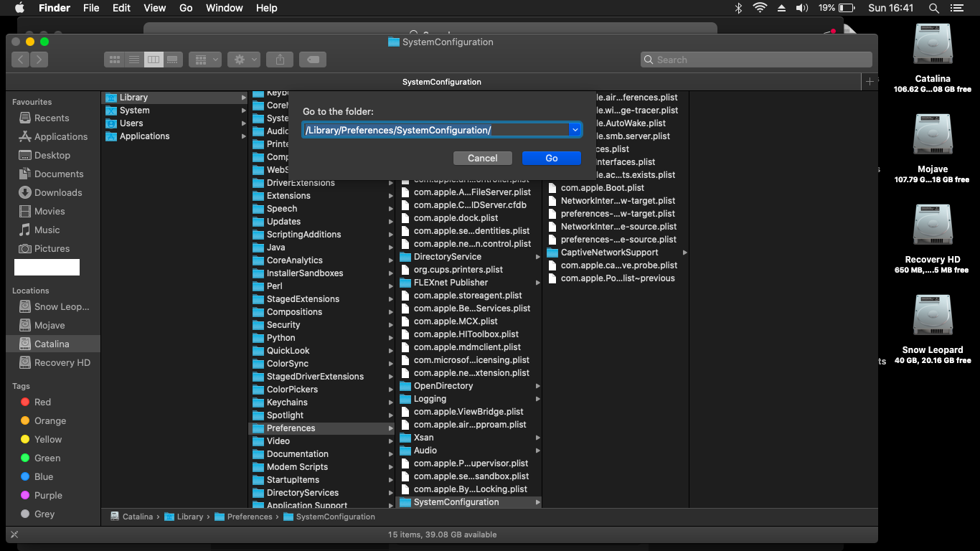The image size is (980, 551).
Task: Select Documents in the sidebar
Action: coord(59,174)
